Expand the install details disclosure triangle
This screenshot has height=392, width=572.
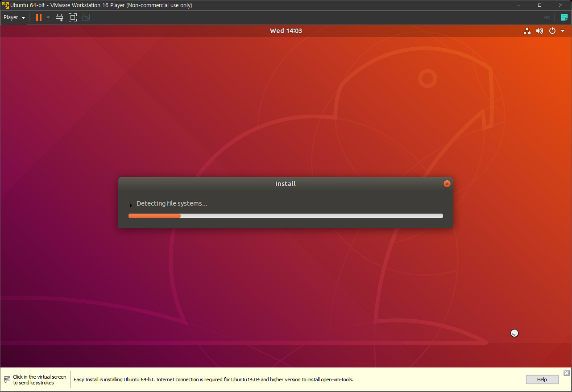point(131,205)
